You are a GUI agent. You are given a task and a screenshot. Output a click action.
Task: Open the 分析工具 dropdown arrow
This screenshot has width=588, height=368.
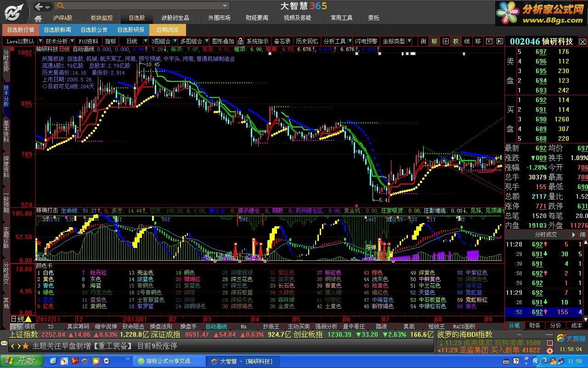[349, 41]
